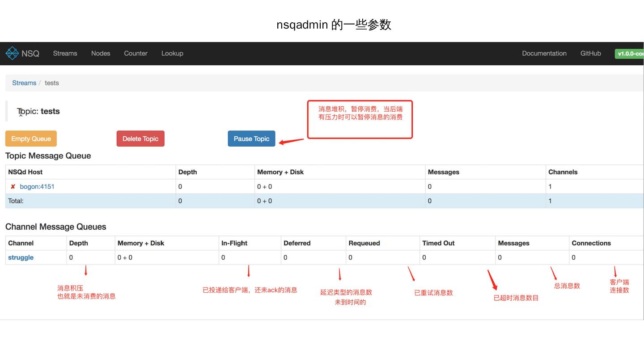Screen dimensions: 644x362
Task: Click the green v1.0.0 version badge
Action: pyautogui.click(x=630, y=54)
